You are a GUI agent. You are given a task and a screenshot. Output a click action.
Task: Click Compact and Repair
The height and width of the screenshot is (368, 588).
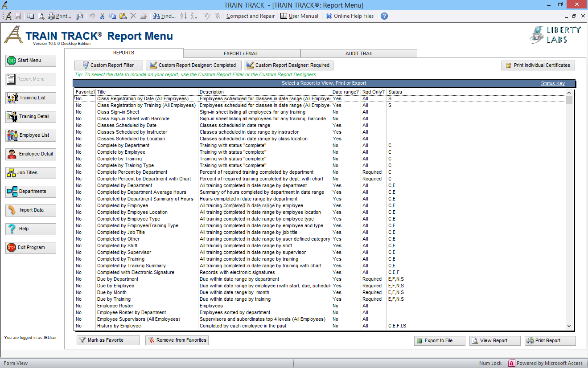click(251, 16)
